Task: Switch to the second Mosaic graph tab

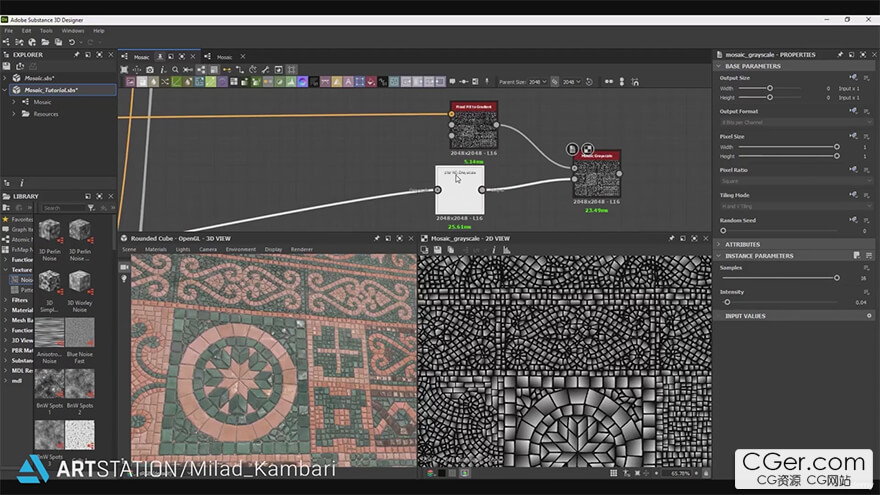Action: tap(224, 57)
